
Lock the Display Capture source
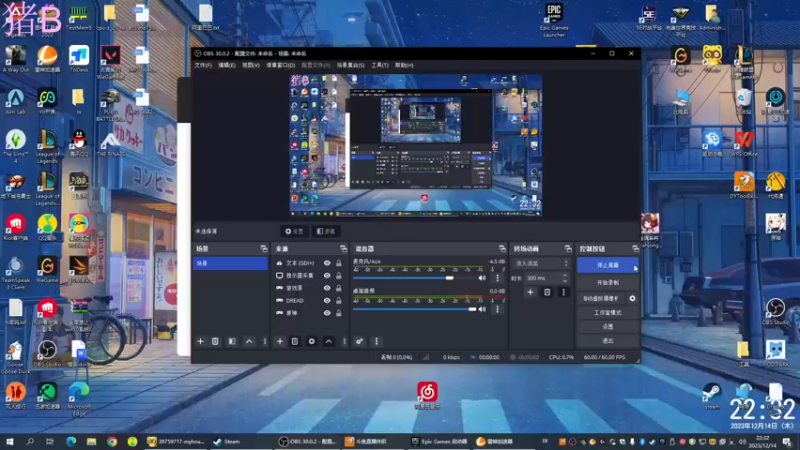pyautogui.click(x=339, y=276)
